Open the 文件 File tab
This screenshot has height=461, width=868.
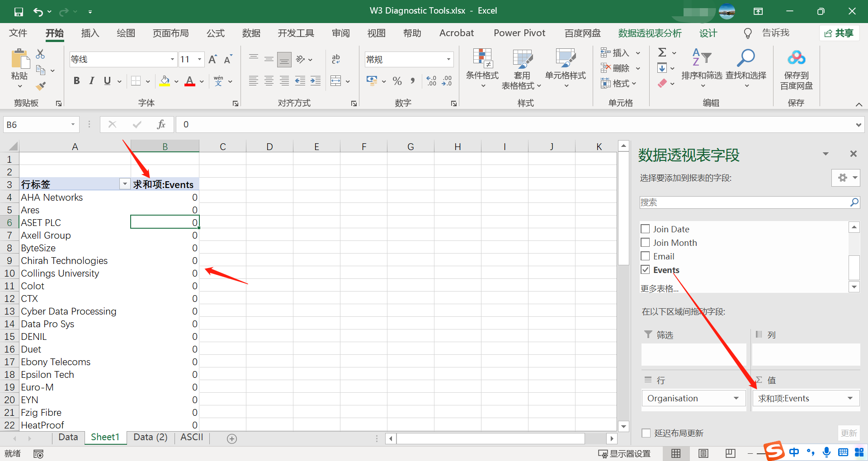tap(18, 33)
